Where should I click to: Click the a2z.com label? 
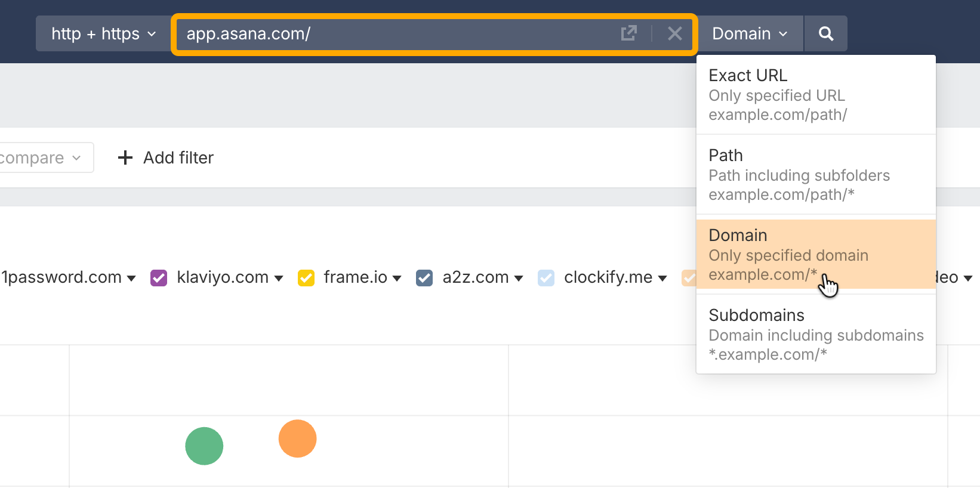coord(476,277)
